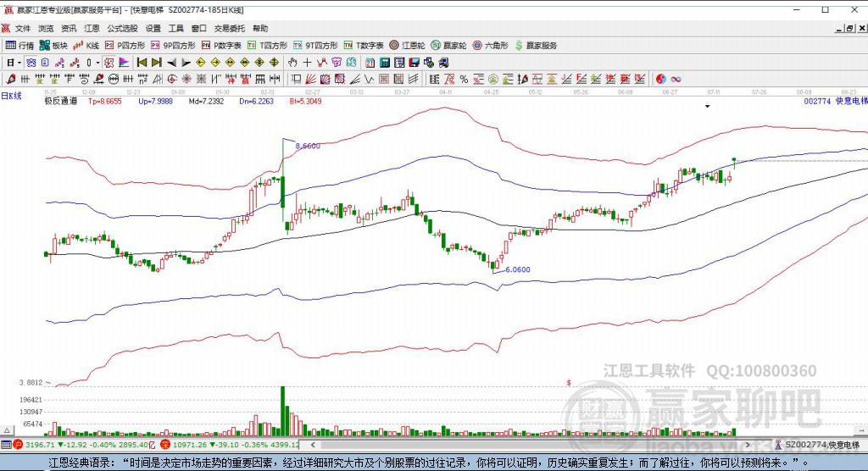Image resolution: width=868 pixels, height=471 pixels.
Task: Click the bottom-left up-triangle expander
Action: [7, 430]
